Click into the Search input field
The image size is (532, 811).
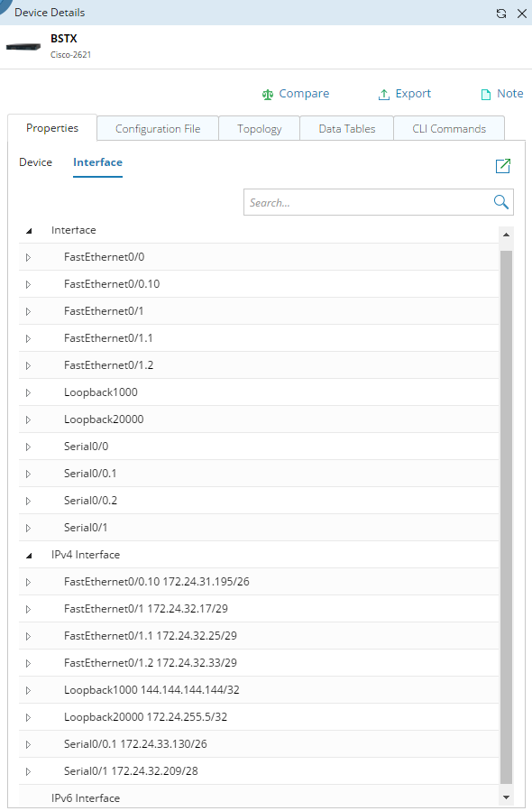367,202
